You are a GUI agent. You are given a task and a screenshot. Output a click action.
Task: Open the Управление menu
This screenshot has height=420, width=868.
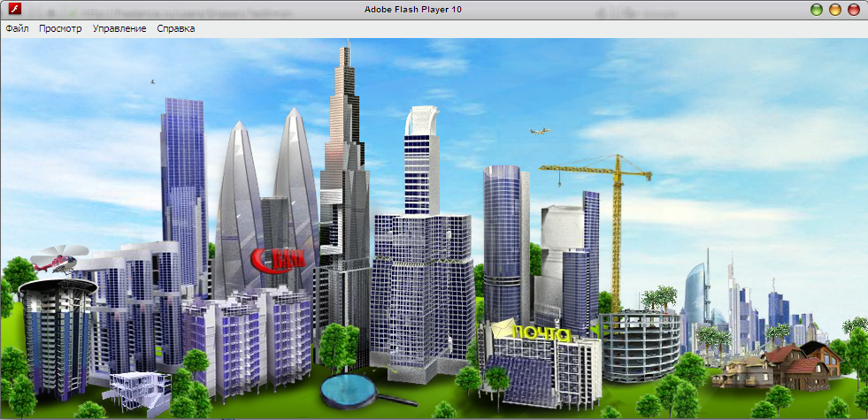tap(119, 29)
